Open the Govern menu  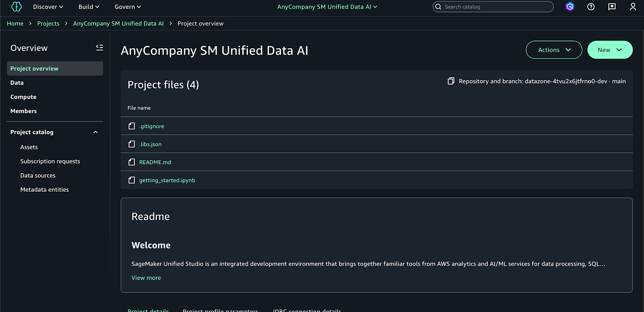pyautogui.click(x=128, y=7)
